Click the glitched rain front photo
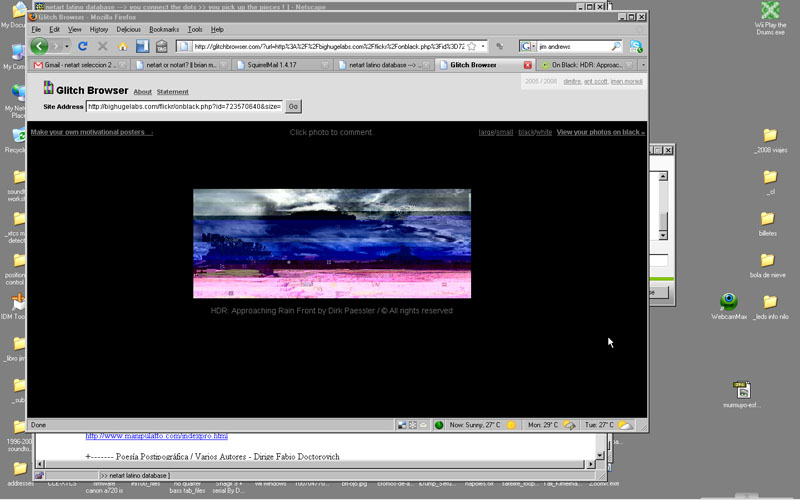This screenshot has width=800, height=500. [x=331, y=243]
